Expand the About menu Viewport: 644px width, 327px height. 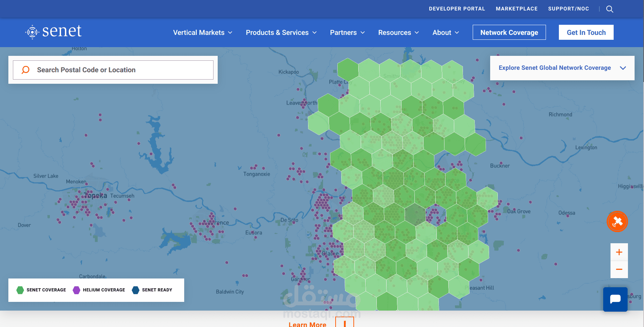coord(446,32)
